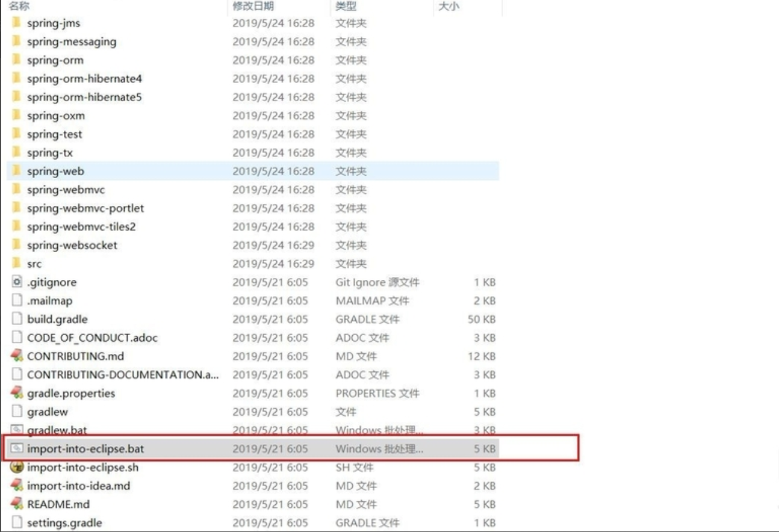Image resolution: width=779 pixels, height=532 pixels.
Task: Select the import-into-eclipse.bat file name
Action: (x=85, y=449)
